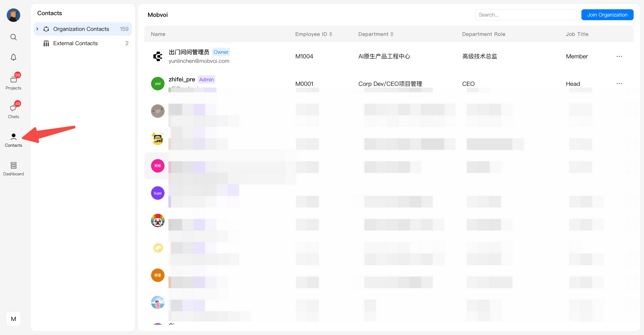Viewport: 644px width, 335px height.
Task: Open more options for 出门问问管理员 row
Action: [619, 56]
